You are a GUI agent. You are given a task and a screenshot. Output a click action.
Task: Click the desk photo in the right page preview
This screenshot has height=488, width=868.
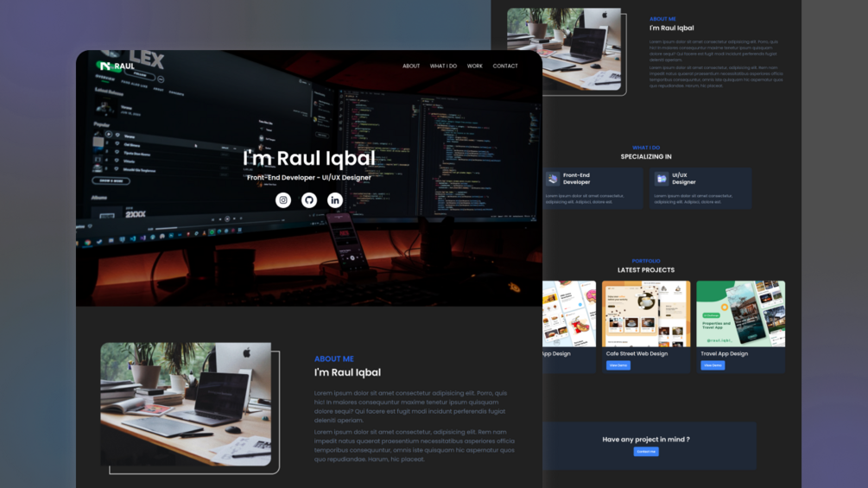tap(564, 48)
